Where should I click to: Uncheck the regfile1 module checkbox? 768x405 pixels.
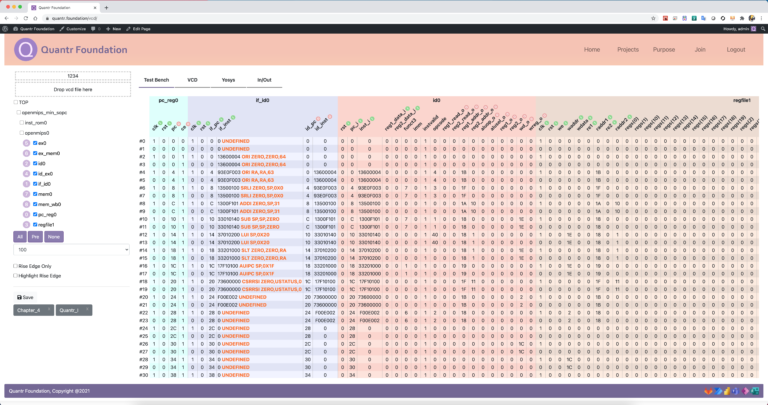35,224
